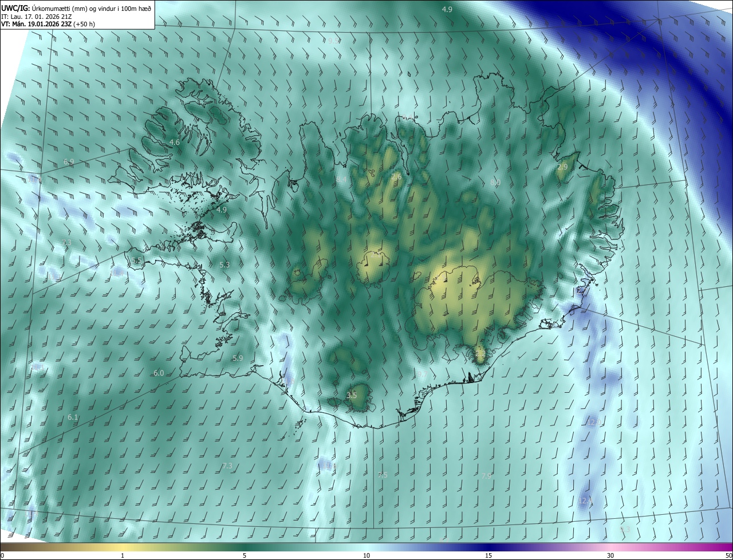Click the 4.9 value beside the Breiðafjörður islands
The width and height of the screenshot is (733, 560).
(x=222, y=210)
